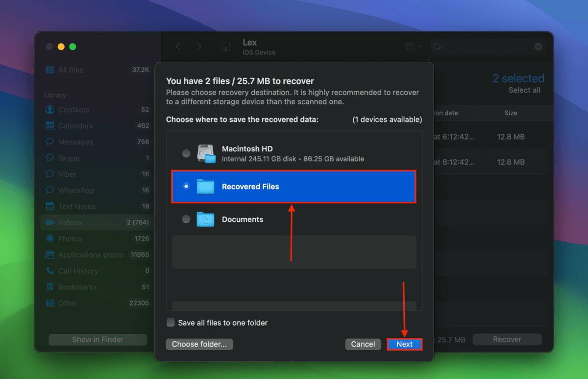The image size is (588, 379).
Task: Open WhatsApp category in sidebar
Action: pos(76,190)
